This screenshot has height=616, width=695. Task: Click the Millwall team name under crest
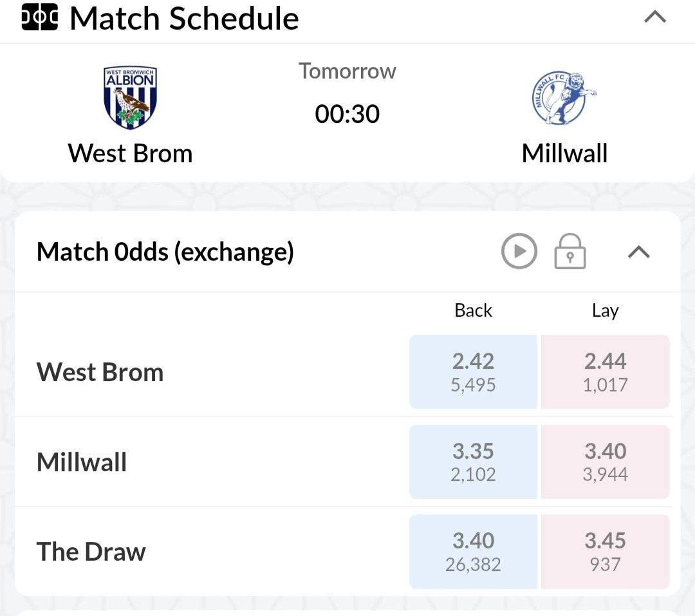tap(564, 153)
